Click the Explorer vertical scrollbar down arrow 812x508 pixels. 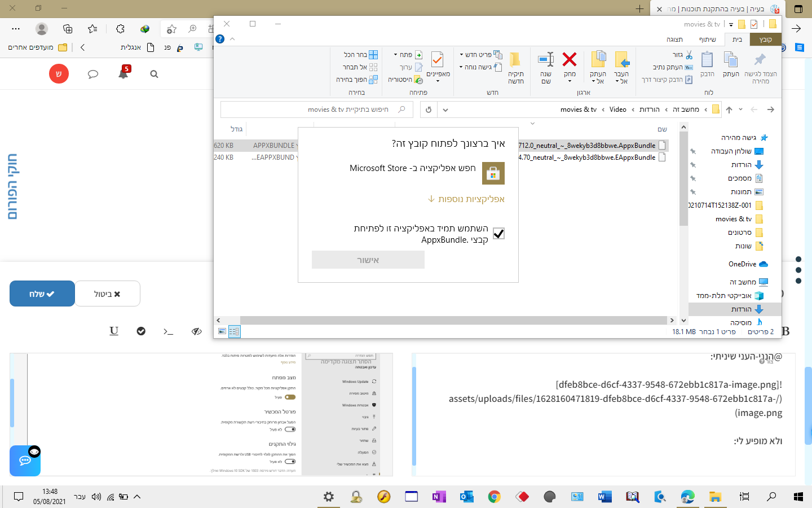pyautogui.click(x=683, y=320)
